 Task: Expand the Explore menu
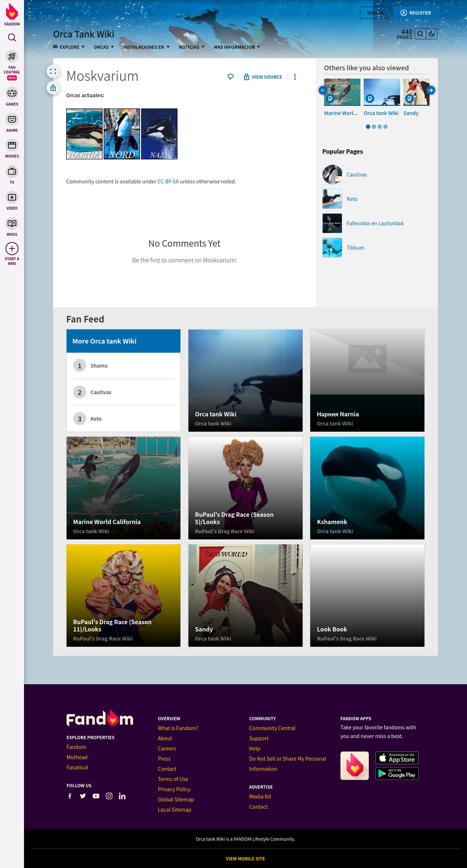coord(69,47)
